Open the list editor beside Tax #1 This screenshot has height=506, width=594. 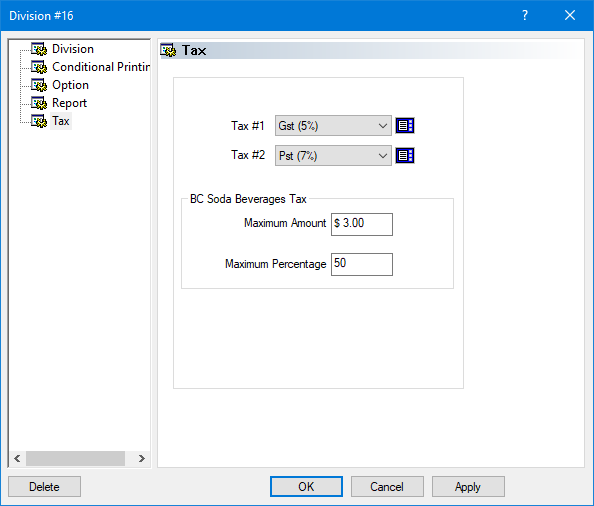click(405, 125)
